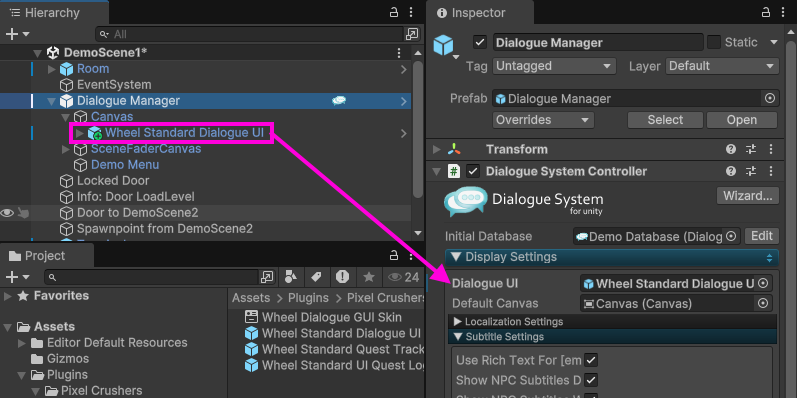The image size is (797, 398).
Task: Click Edit button for Initial Database
Action: [x=761, y=236]
